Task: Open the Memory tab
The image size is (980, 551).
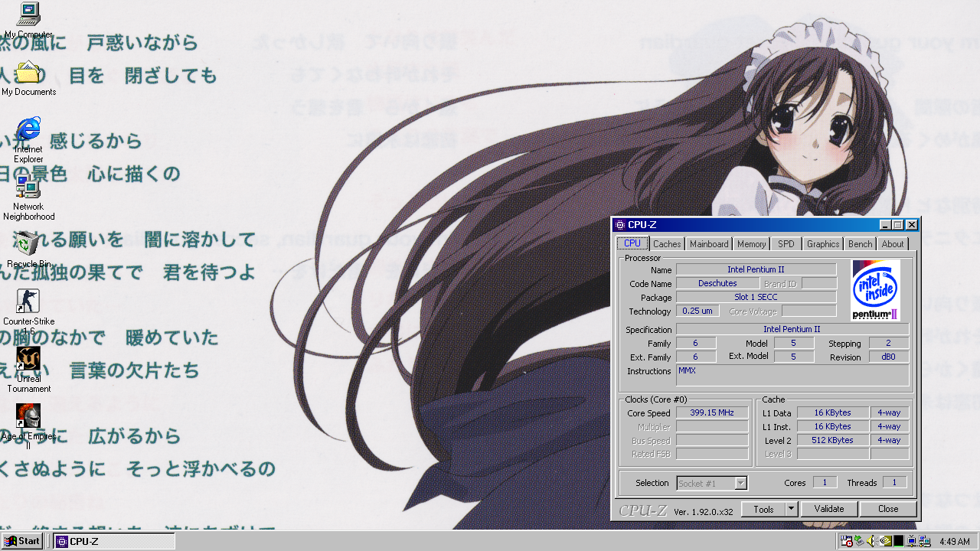Action: click(751, 244)
